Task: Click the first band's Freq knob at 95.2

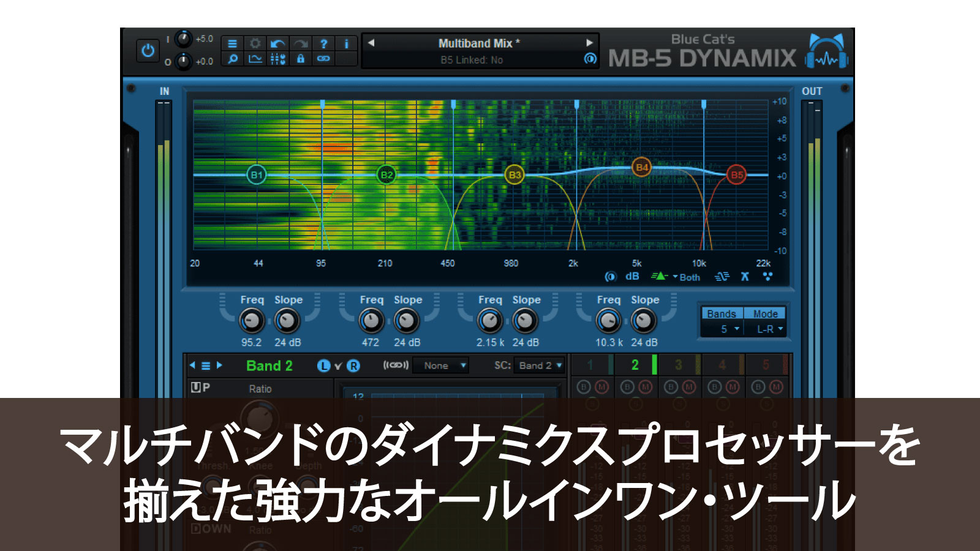Action: coord(251,321)
